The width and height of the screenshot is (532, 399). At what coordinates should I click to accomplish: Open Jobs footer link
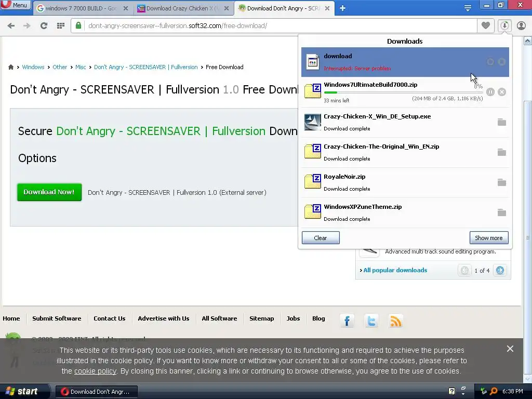click(293, 318)
